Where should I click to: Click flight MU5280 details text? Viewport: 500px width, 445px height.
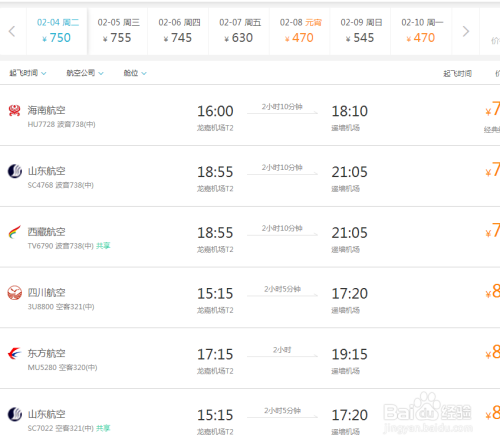(x=62, y=367)
